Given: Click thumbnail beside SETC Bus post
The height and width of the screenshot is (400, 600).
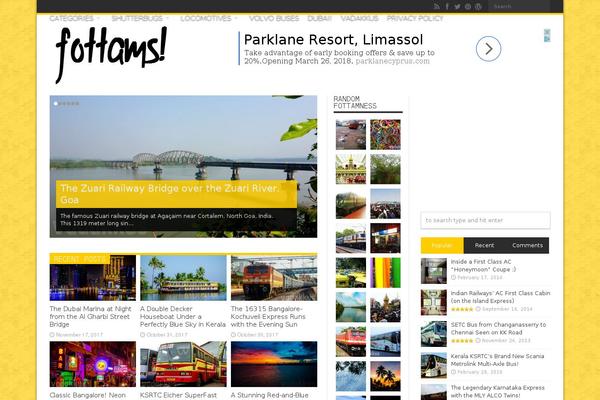Looking at the screenshot, I should 434,334.
